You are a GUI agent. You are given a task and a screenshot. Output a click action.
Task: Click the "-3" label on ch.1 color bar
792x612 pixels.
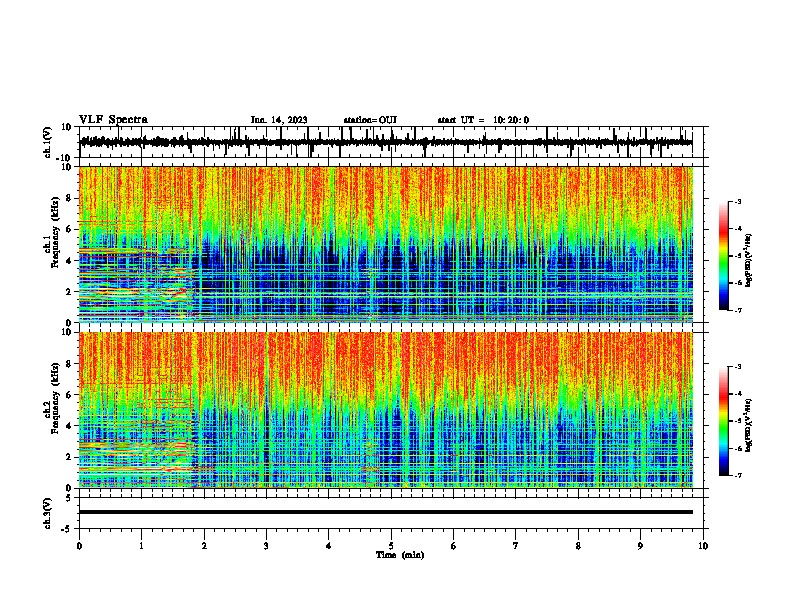pyautogui.click(x=737, y=201)
